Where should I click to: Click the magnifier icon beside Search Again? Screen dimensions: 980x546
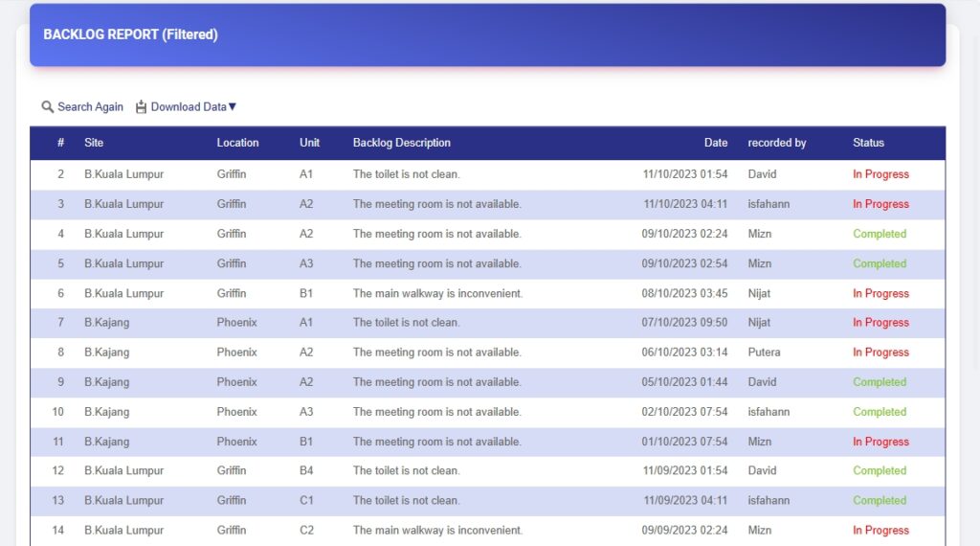coord(47,107)
